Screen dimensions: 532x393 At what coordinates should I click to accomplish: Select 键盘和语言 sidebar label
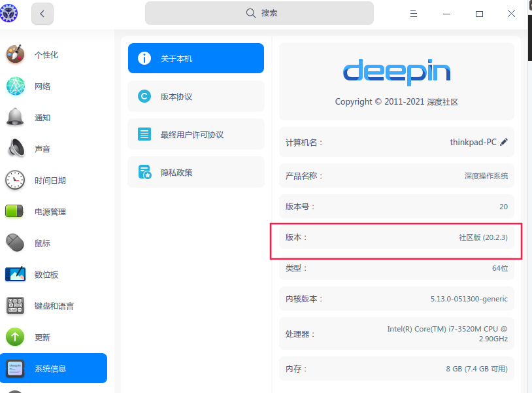[54, 306]
